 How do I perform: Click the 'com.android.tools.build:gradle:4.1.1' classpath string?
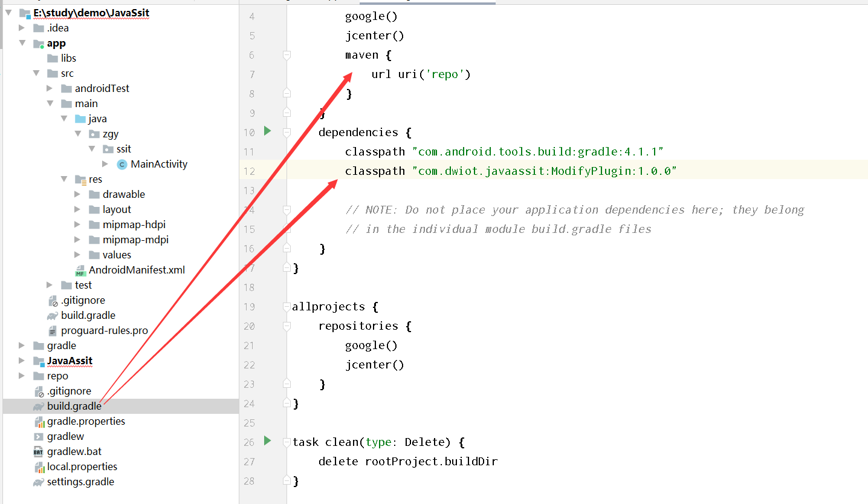click(x=537, y=152)
